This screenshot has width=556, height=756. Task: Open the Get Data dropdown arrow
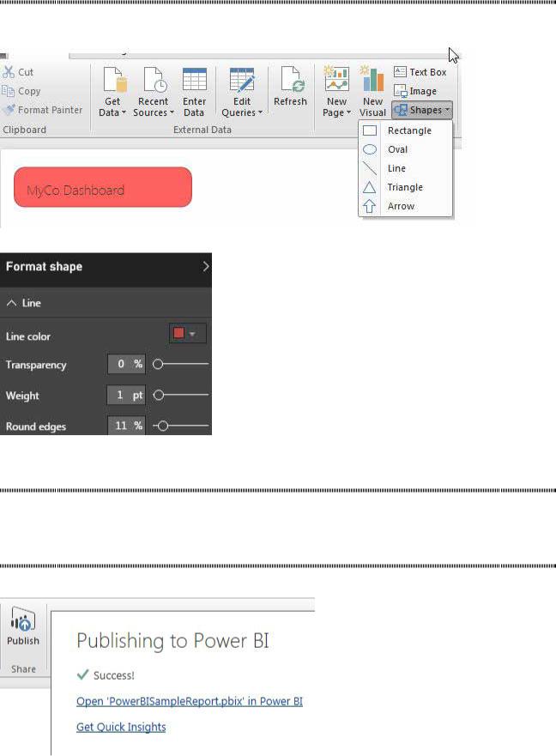(124, 112)
